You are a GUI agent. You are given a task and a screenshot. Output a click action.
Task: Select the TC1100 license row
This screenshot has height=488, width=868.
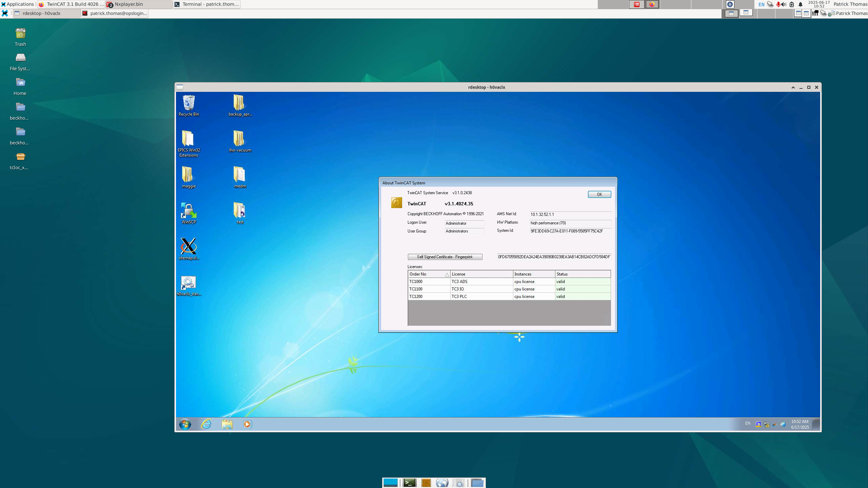(509, 289)
